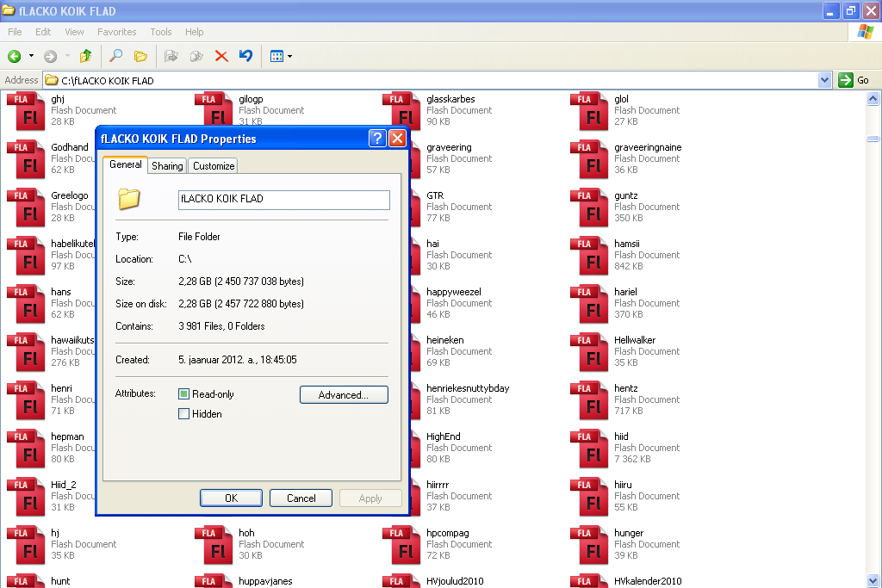Select the hentz Flash file icon
Image resolution: width=882 pixels, height=588 pixels.
click(589, 401)
